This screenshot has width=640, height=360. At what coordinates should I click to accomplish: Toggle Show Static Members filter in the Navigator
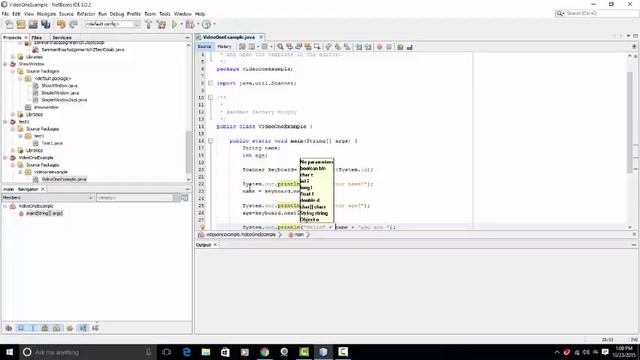tap(33, 328)
